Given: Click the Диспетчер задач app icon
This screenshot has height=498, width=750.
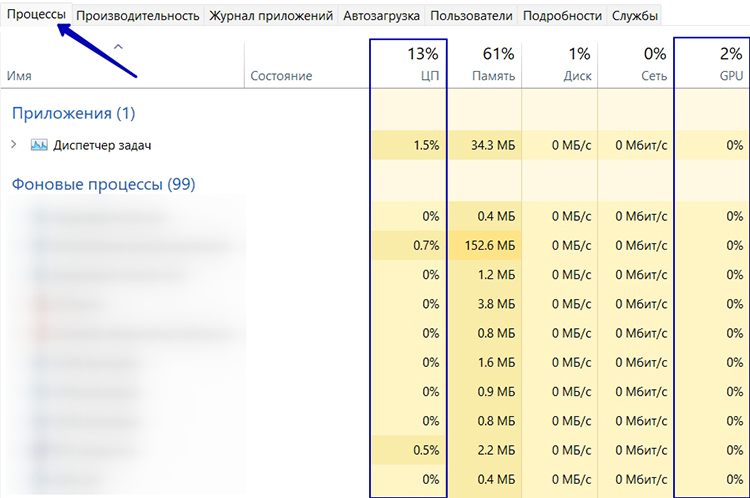Looking at the screenshot, I should pyautogui.click(x=39, y=145).
